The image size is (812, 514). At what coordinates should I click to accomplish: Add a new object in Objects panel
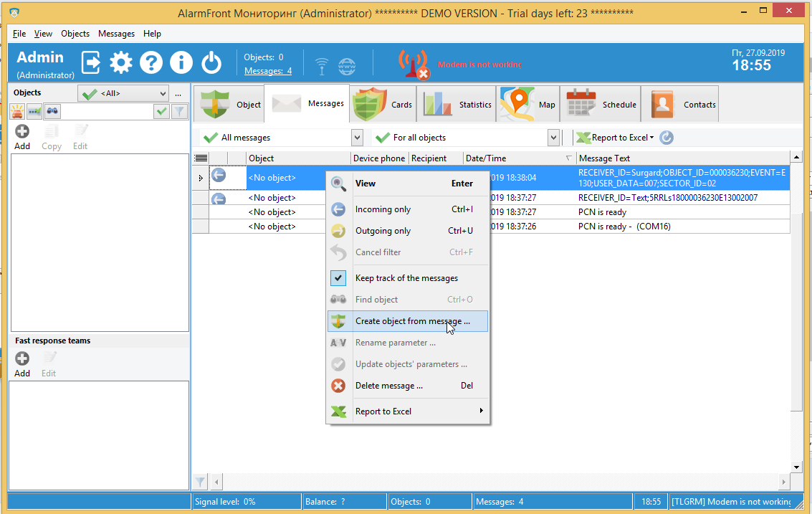22,138
